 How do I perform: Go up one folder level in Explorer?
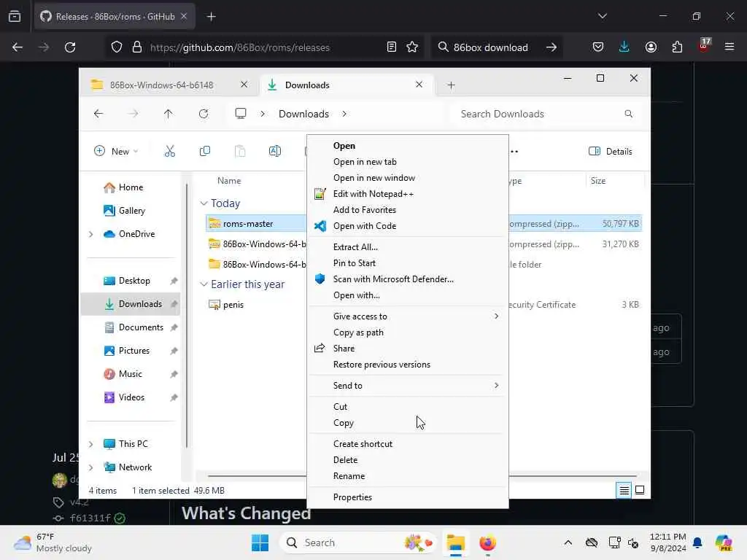169,114
